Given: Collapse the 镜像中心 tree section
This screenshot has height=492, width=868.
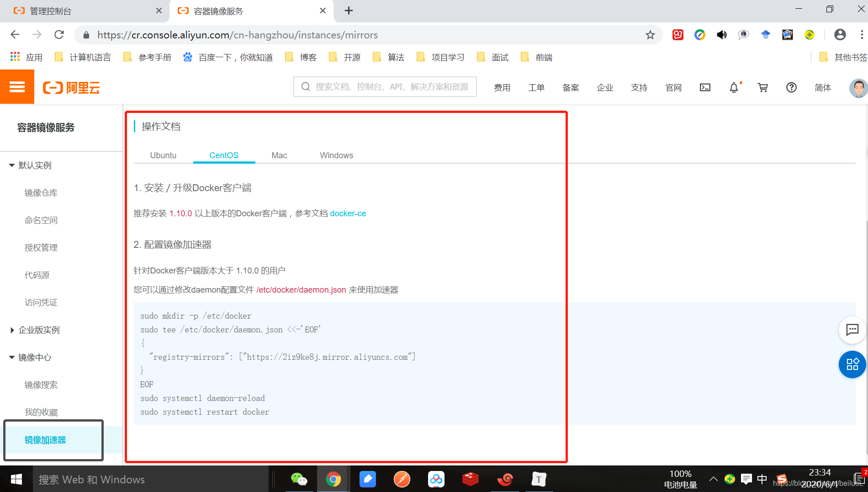Looking at the screenshot, I should pyautogui.click(x=12, y=357).
